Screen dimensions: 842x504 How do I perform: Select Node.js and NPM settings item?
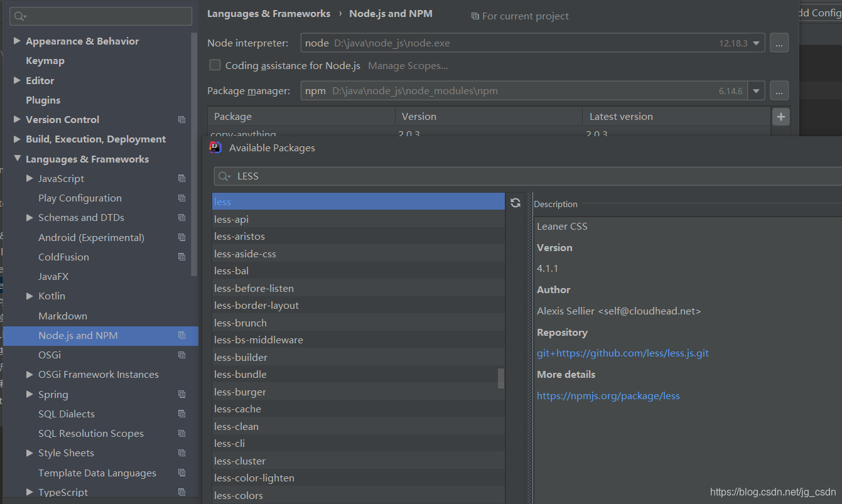coord(100,336)
